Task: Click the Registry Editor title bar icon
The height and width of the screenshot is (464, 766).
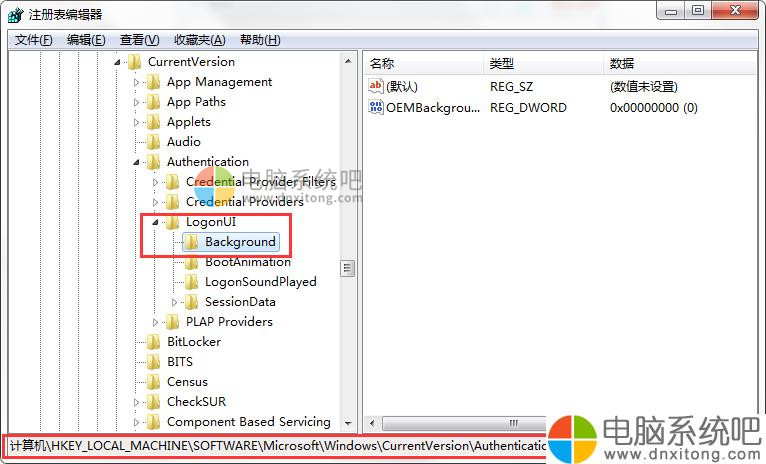Action: tap(16, 14)
